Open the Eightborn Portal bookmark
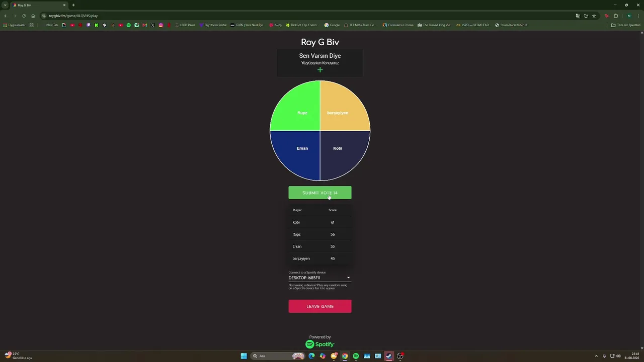 click(x=213, y=25)
